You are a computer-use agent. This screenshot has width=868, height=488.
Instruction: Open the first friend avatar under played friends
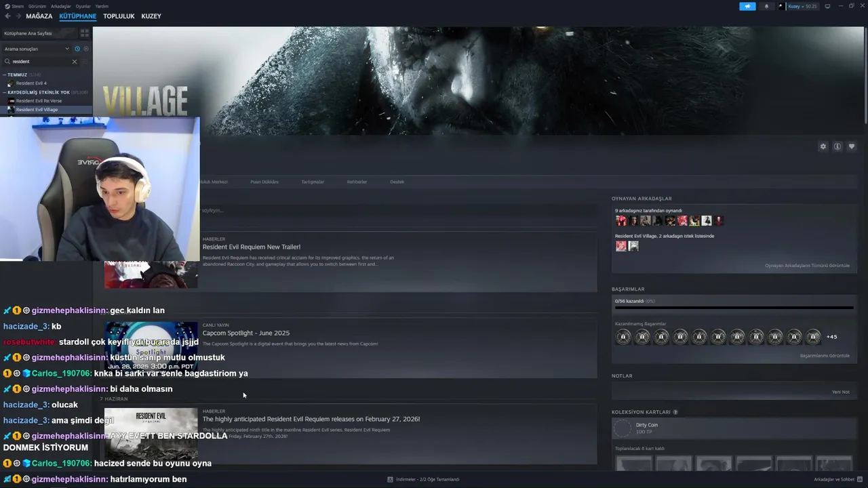[620, 221]
